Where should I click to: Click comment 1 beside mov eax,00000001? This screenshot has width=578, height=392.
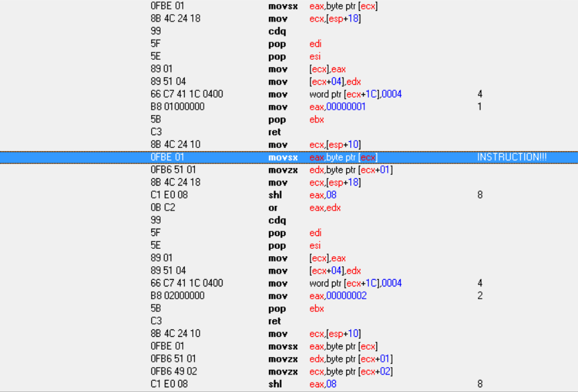(x=480, y=107)
